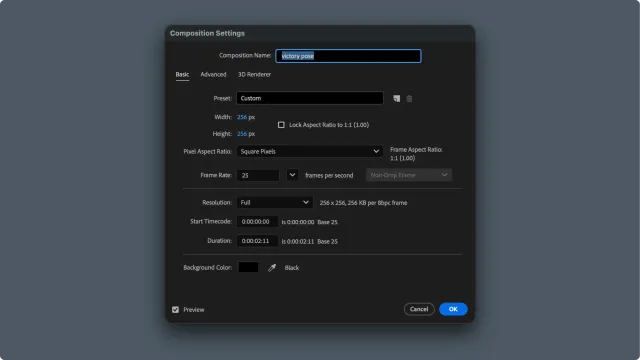Open the 3D Renderer tab
Screen dimensions: 640x360
pos(254,75)
